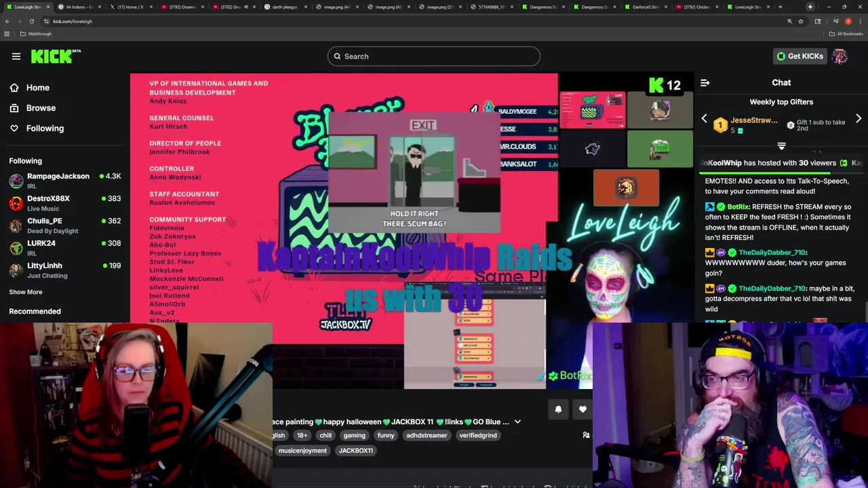
Task: Switch to the '(17) Home / X' tab
Action: pyautogui.click(x=130, y=7)
